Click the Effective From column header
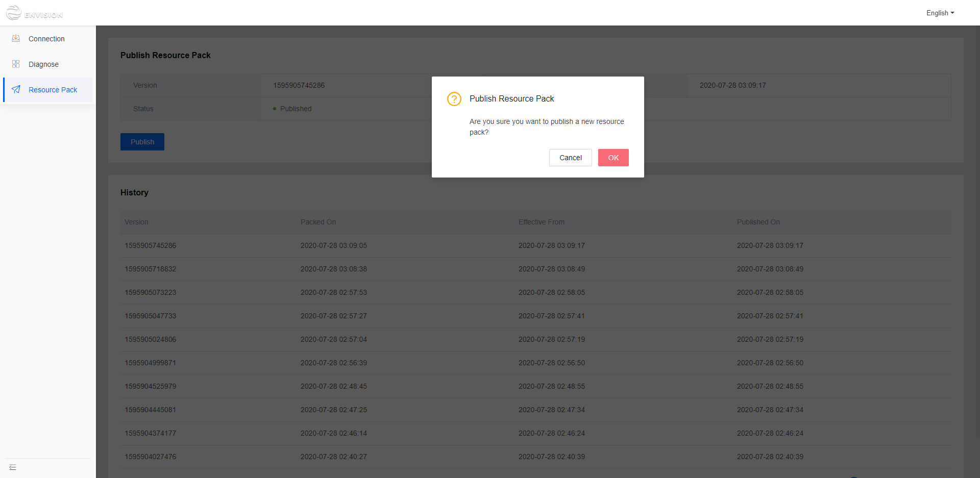This screenshot has height=478, width=980. pos(541,222)
